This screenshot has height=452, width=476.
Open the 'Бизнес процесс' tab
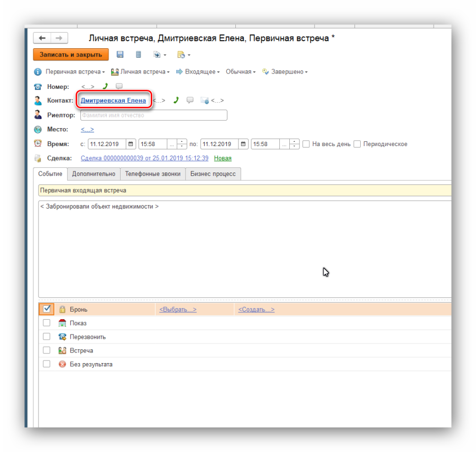tap(213, 174)
